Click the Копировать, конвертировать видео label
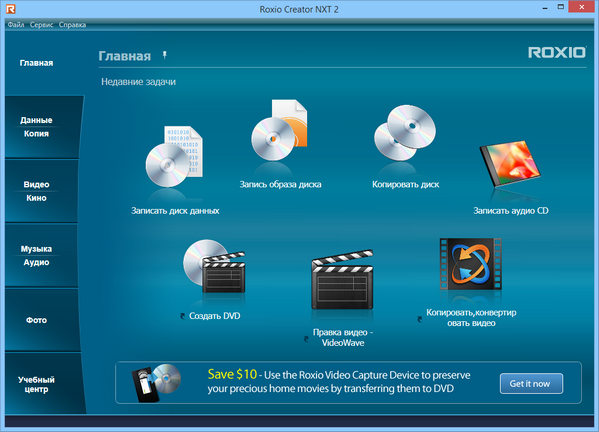599x432 pixels. 471,318
